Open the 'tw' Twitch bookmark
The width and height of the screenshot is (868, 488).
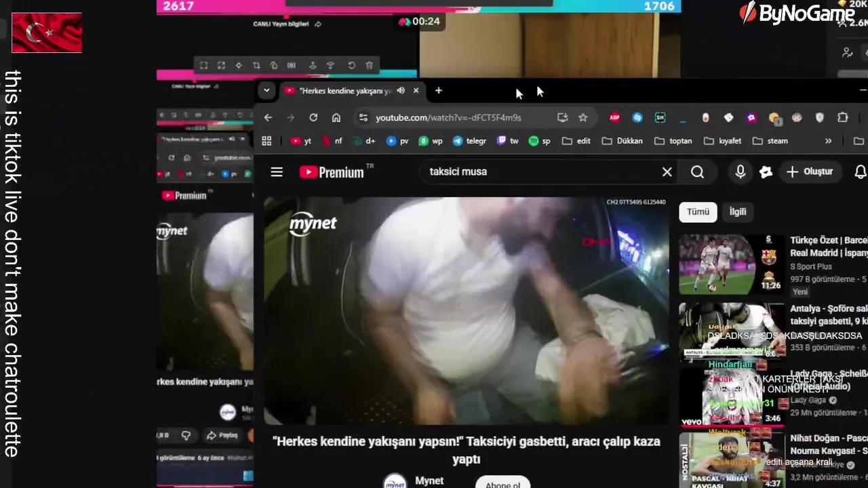pyautogui.click(x=508, y=141)
